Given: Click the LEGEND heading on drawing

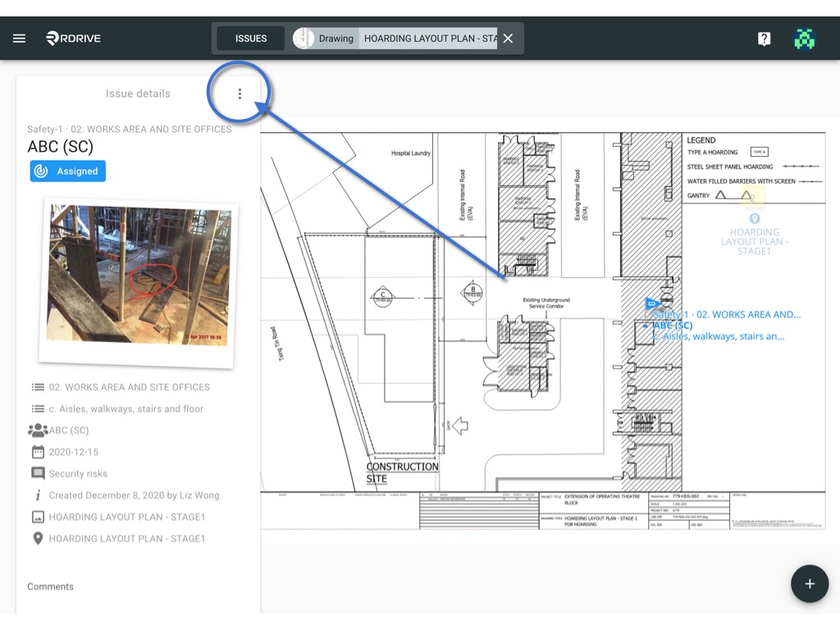Looking at the screenshot, I should [x=701, y=140].
